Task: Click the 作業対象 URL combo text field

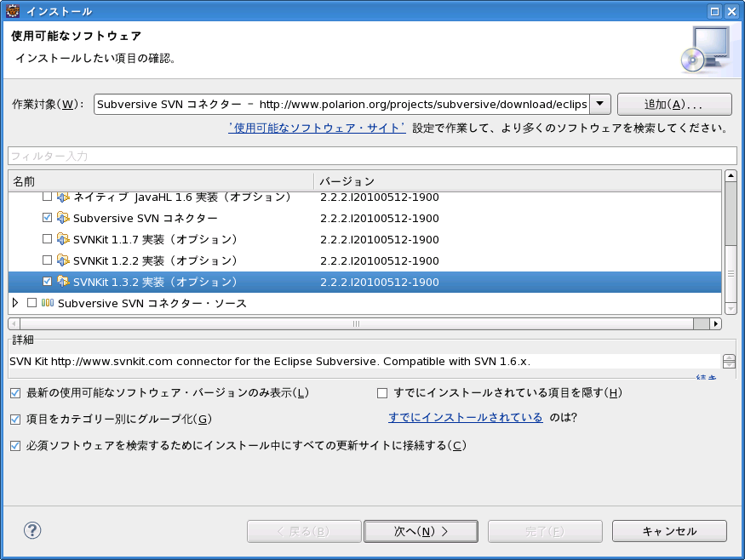Action: coord(341,104)
